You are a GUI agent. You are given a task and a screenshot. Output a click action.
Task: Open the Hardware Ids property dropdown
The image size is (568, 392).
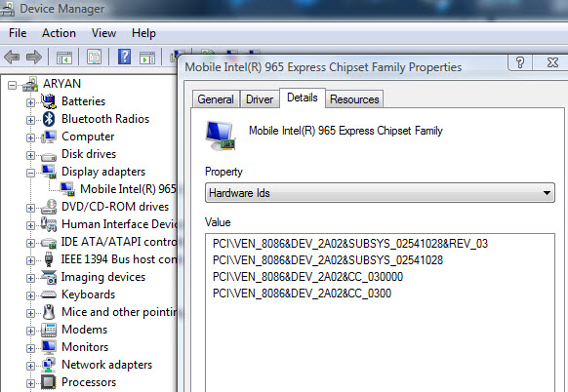380,193
